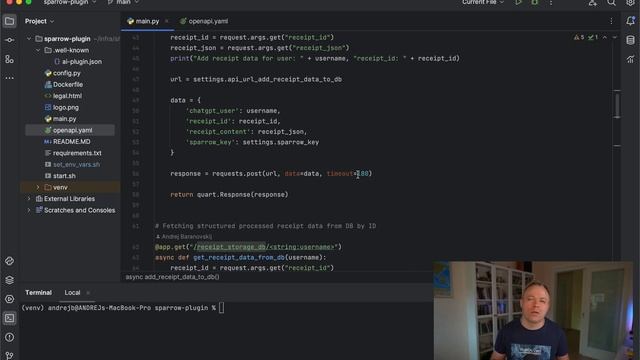Image resolution: width=640 pixels, height=360 pixels.
Task: Open the SciView chart icon
Action: 631,59
